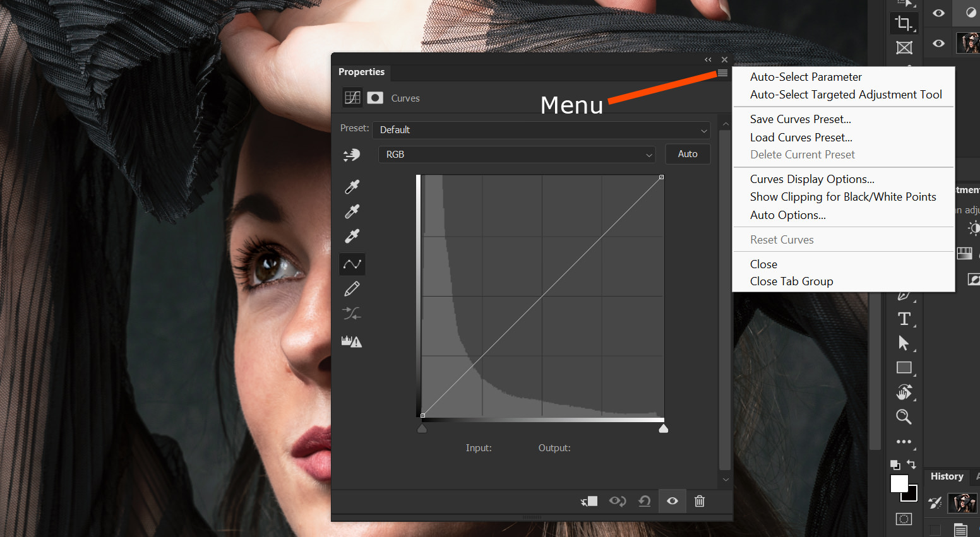Activate the Hand tool
Image resolution: width=980 pixels, height=537 pixels.
tap(904, 392)
